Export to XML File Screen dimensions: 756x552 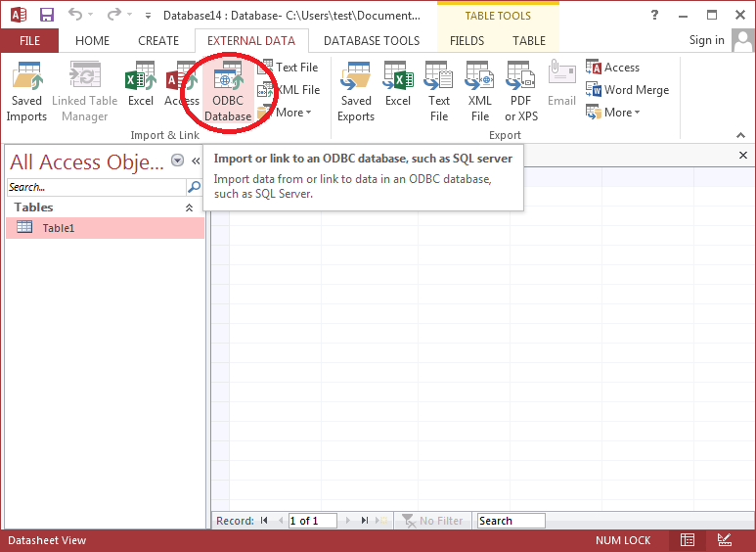480,92
